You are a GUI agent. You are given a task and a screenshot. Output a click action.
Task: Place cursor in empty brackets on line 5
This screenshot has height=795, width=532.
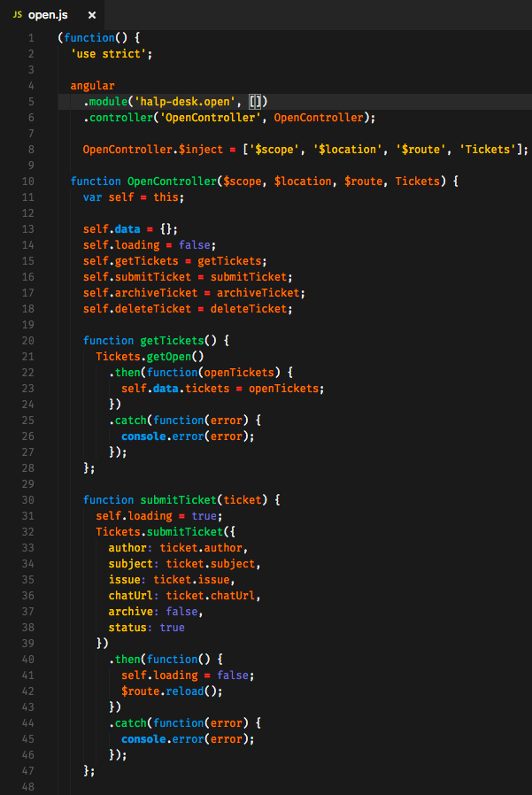tap(255, 102)
